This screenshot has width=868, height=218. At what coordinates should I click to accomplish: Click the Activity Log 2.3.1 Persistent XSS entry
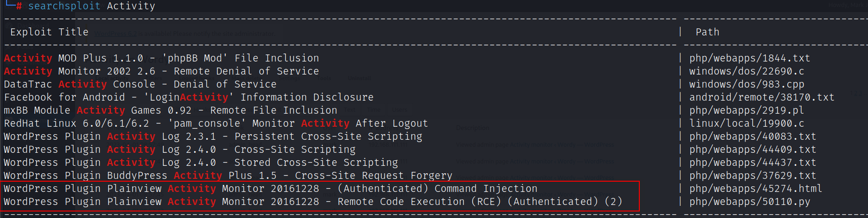213,136
